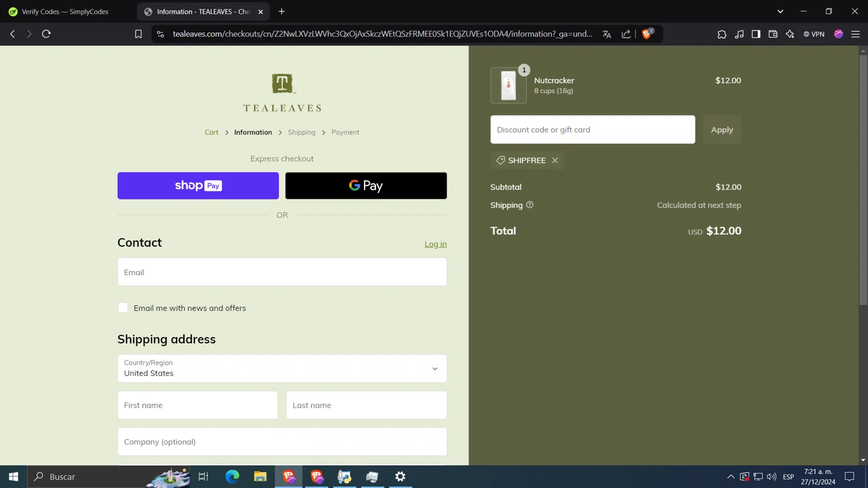Open site settings icon in address bar
Image resolution: width=868 pixels, height=488 pixels.
[160, 34]
